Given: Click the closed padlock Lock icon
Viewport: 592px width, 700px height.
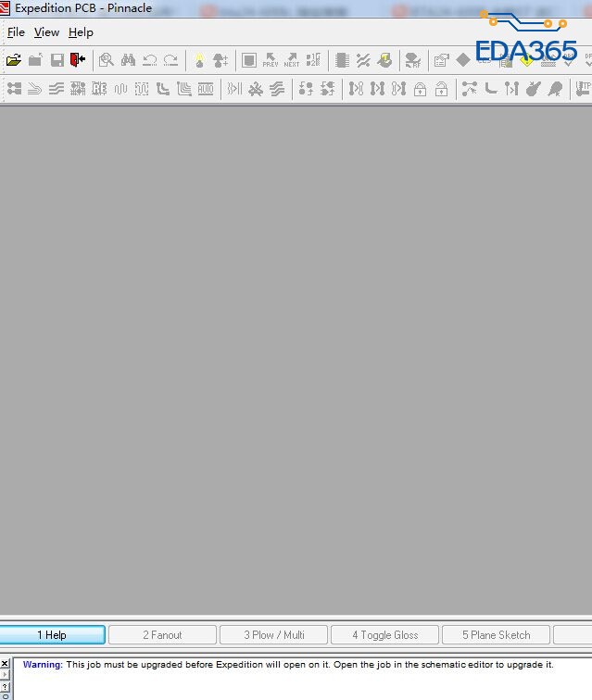Looking at the screenshot, I should [420, 89].
